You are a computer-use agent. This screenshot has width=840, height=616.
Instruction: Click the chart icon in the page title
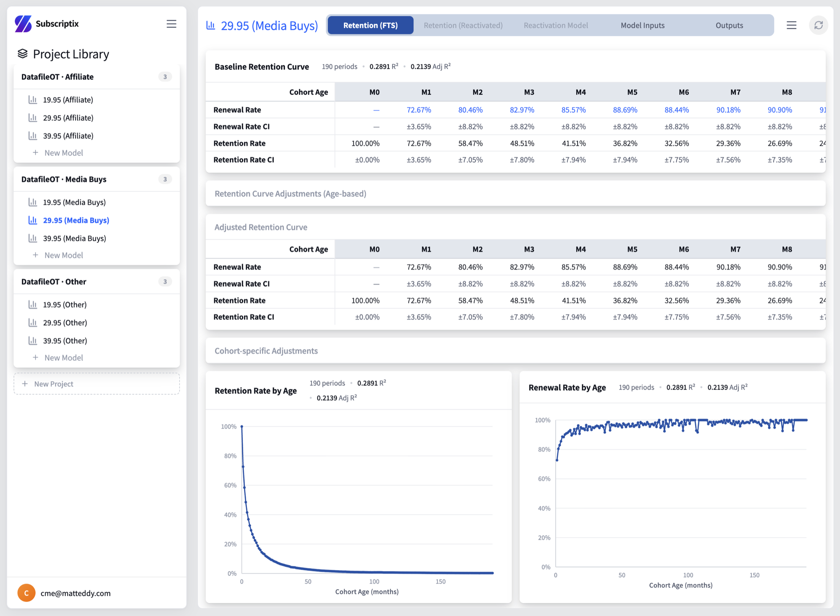click(x=211, y=26)
